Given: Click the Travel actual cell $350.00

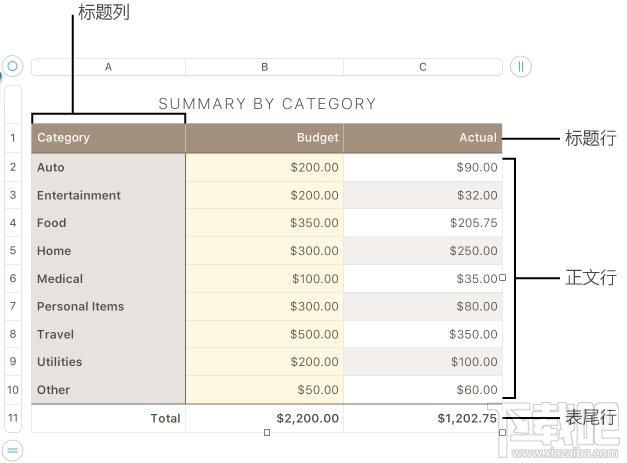Looking at the screenshot, I should pos(423,334).
